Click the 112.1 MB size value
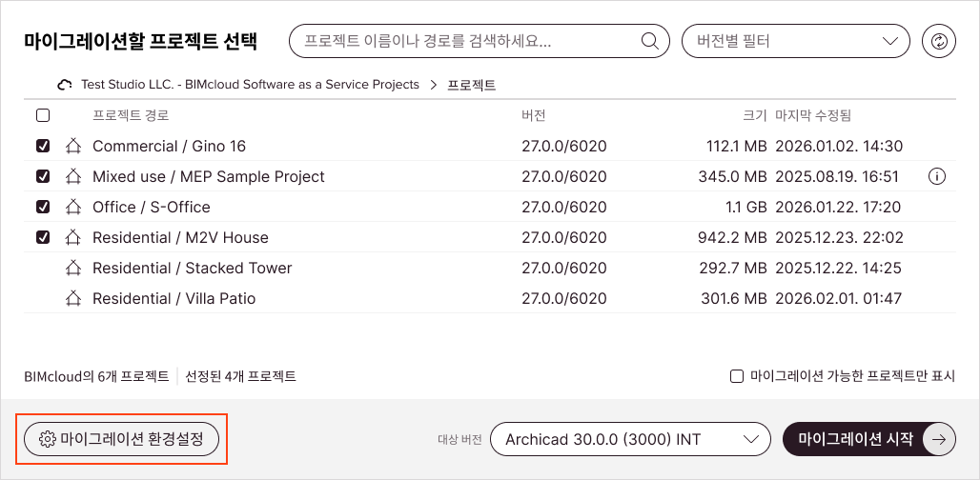The image size is (980, 480). (x=736, y=146)
